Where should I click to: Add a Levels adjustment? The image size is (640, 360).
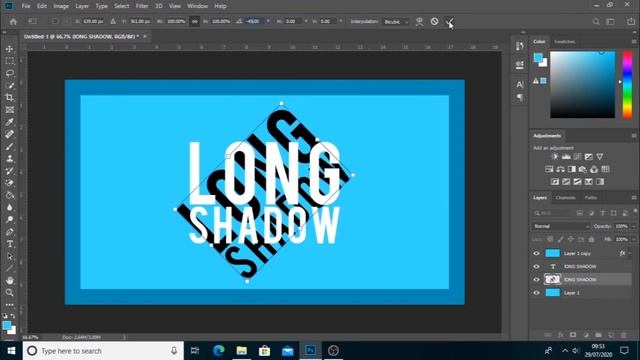click(566, 157)
